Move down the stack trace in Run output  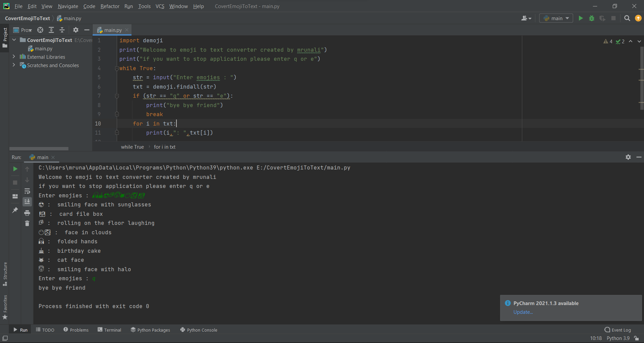pyautogui.click(x=27, y=180)
